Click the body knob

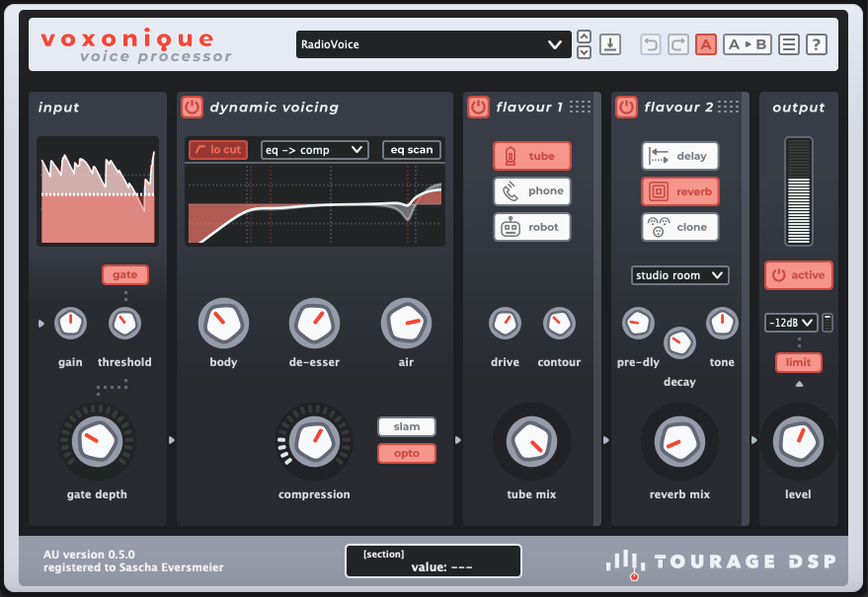tap(223, 323)
